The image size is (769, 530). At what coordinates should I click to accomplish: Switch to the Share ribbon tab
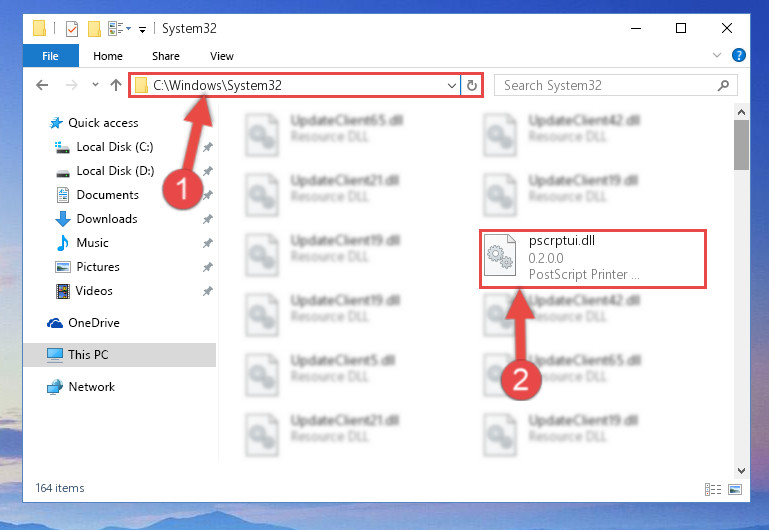(x=166, y=56)
